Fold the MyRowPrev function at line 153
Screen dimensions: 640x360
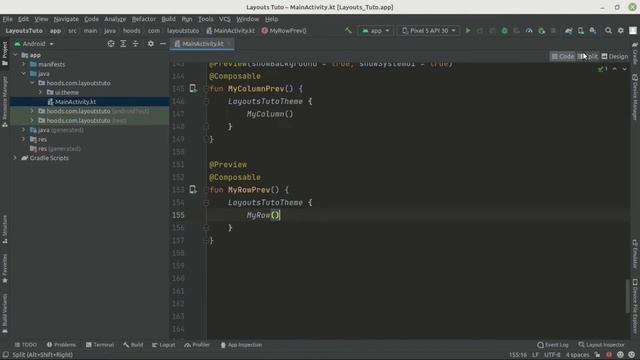tap(206, 190)
